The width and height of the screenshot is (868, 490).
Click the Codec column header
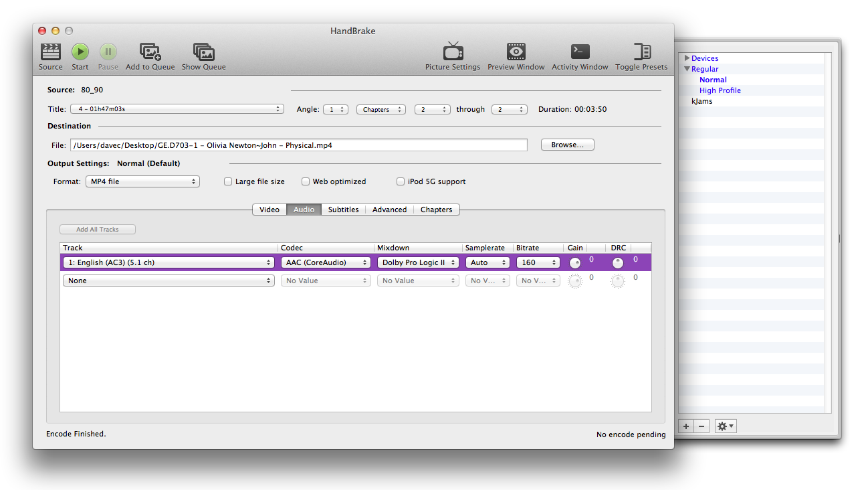(x=326, y=248)
